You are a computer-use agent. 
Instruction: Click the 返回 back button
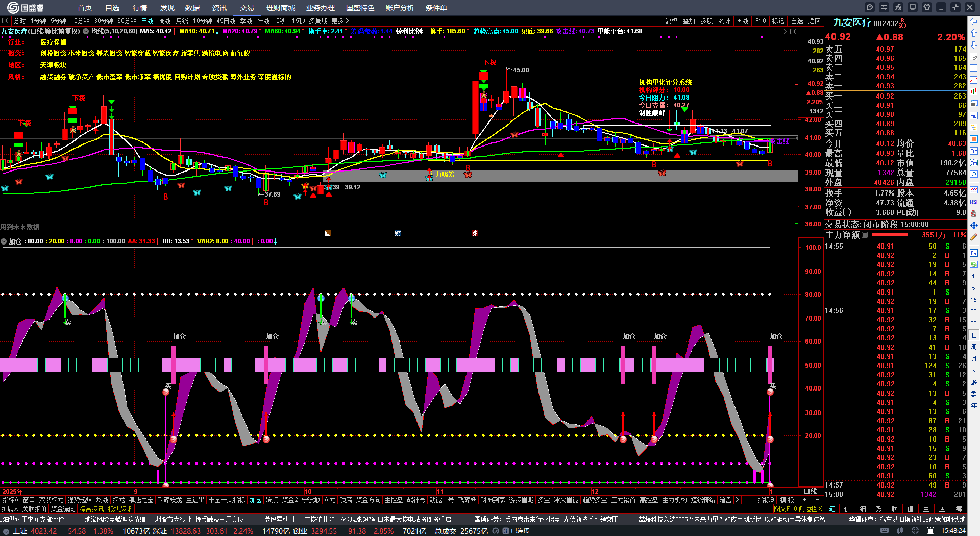(815, 21)
